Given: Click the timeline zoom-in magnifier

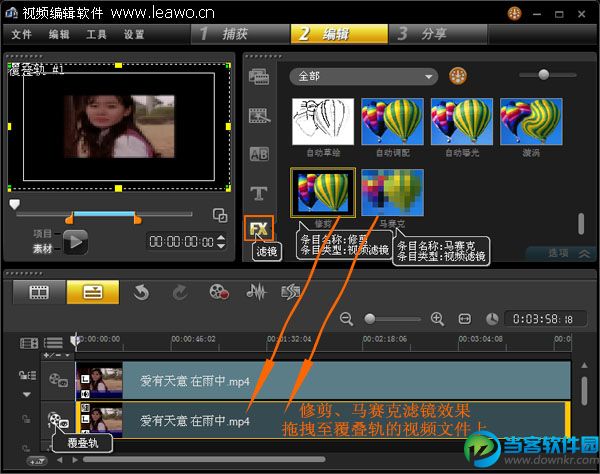Looking at the screenshot, I should (x=437, y=319).
